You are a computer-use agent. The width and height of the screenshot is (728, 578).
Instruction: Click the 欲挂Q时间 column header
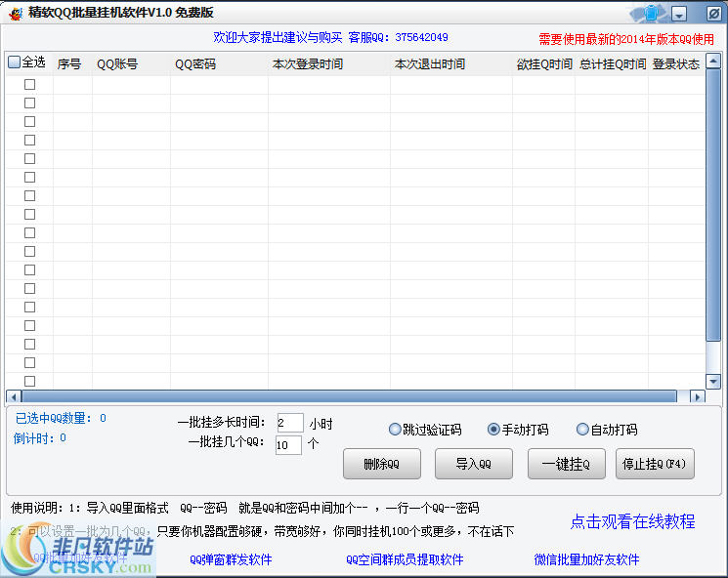544,64
